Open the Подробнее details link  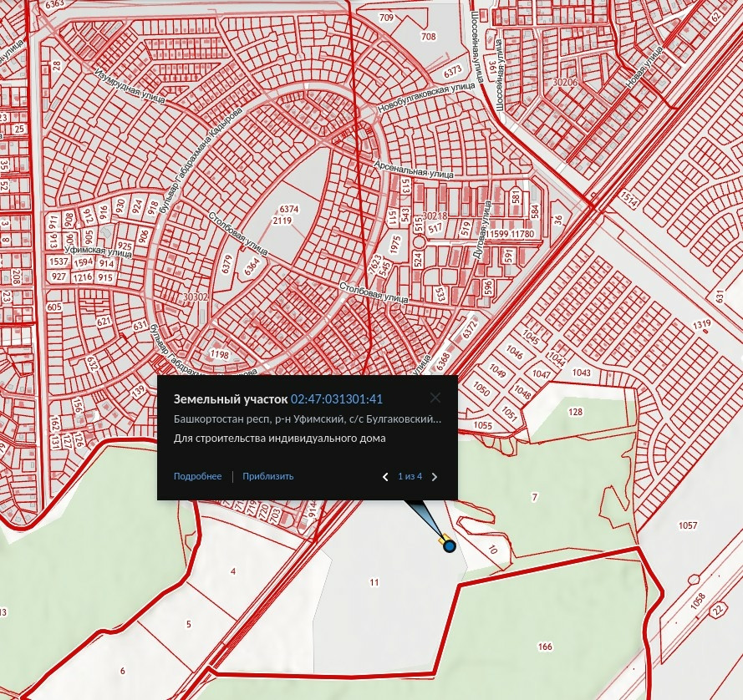pos(197,476)
